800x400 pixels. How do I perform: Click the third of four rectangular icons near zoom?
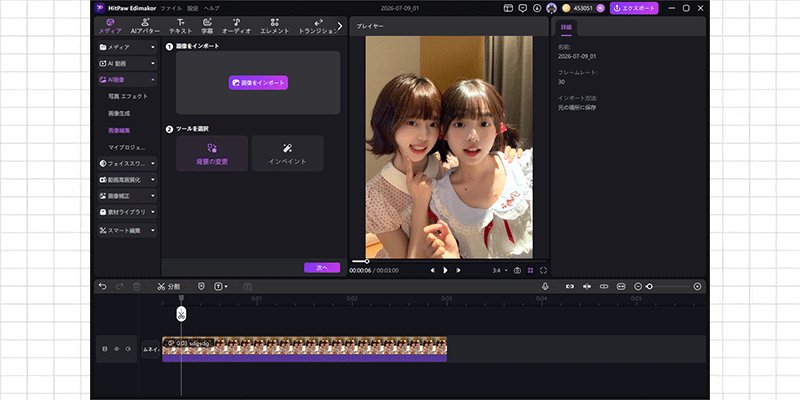tap(604, 287)
